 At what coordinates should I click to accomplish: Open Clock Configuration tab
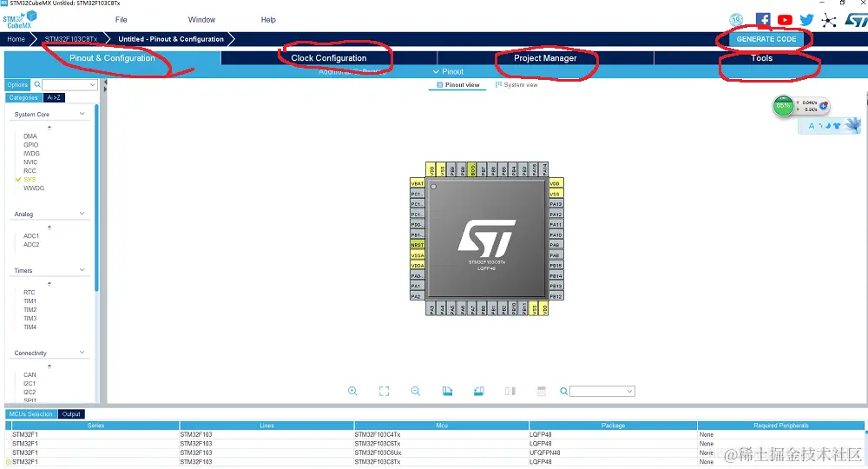click(329, 58)
